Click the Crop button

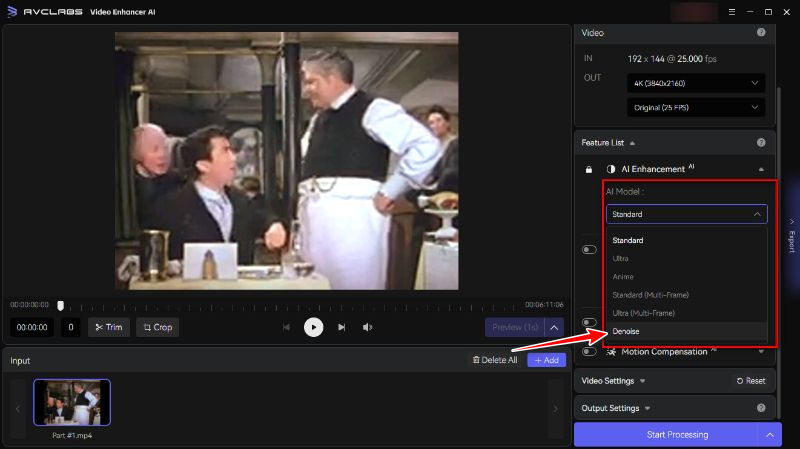(158, 328)
